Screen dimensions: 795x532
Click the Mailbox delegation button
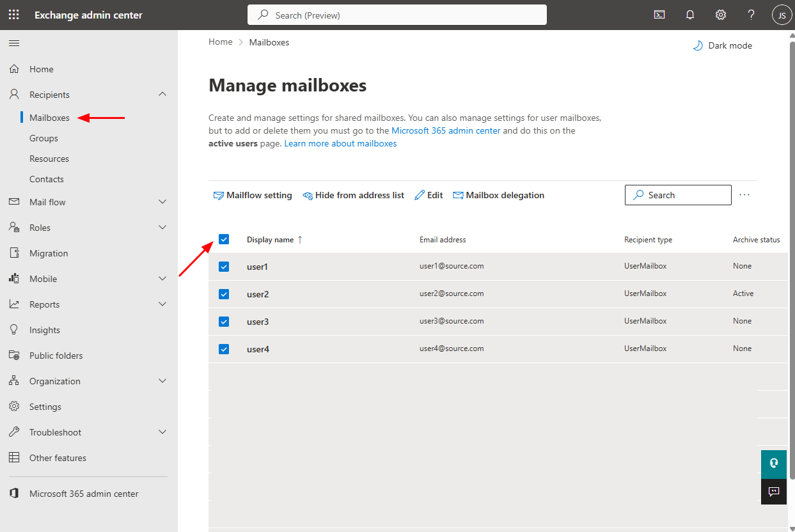(499, 195)
